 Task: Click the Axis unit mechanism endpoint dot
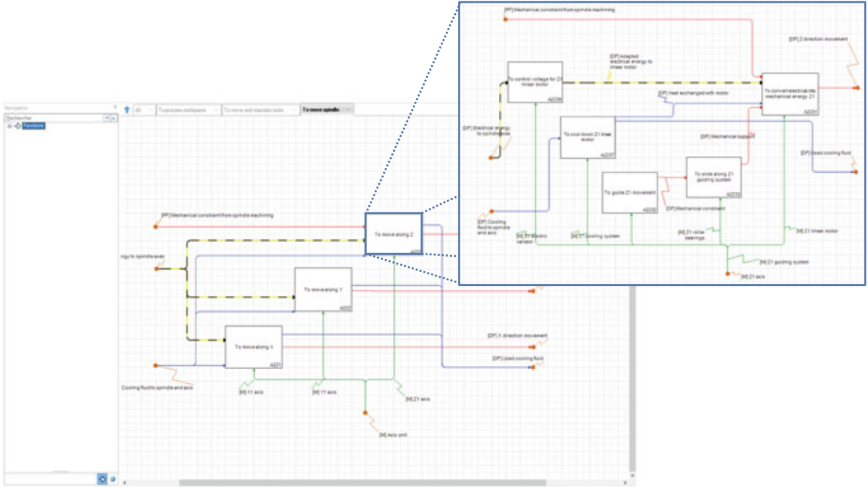click(365, 413)
